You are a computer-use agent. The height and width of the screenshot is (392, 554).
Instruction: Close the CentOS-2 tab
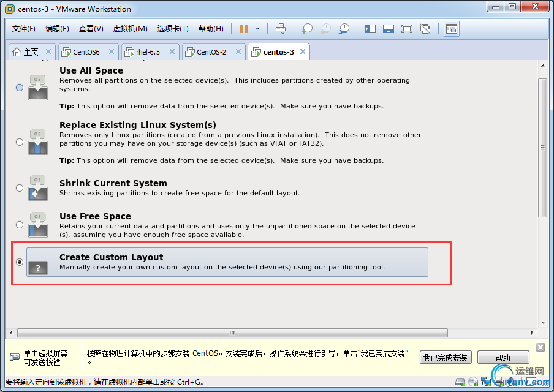238,51
